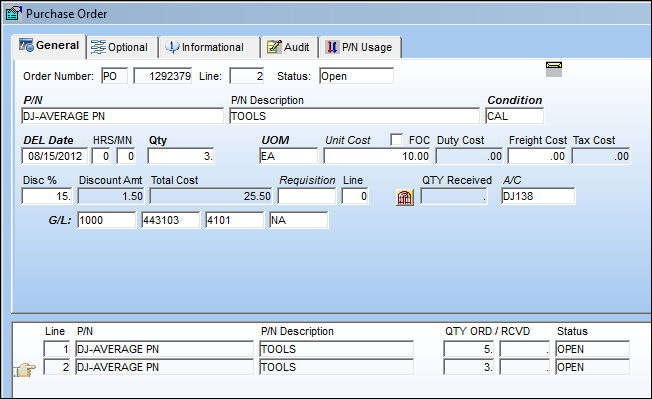The height and width of the screenshot is (399, 652).
Task: Click line 1 status cell OPEN
Action: pos(593,349)
